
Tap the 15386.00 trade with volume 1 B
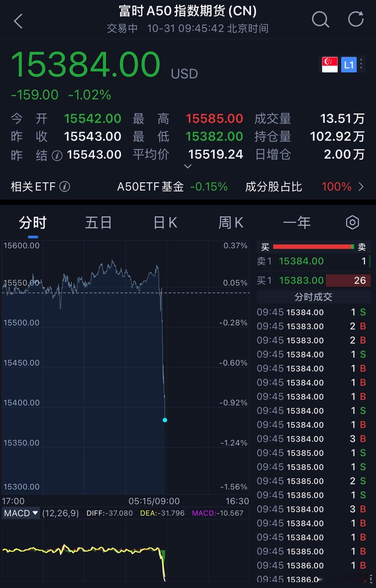click(x=312, y=565)
